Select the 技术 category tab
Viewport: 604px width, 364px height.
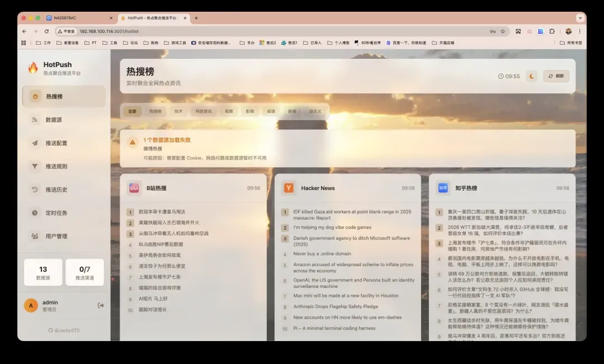178,111
